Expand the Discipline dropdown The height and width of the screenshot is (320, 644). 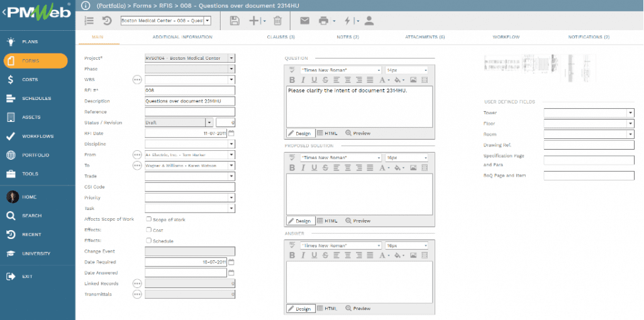[x=231, y=144]
